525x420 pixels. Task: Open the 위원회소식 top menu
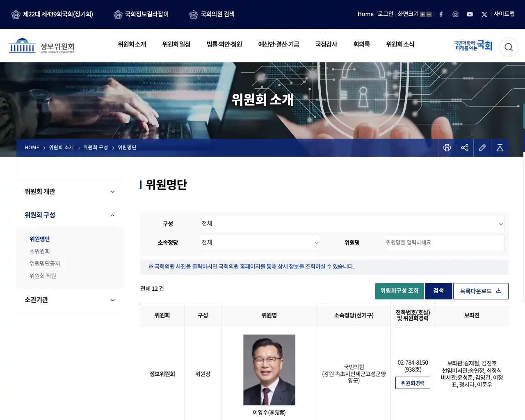(400, 44)
